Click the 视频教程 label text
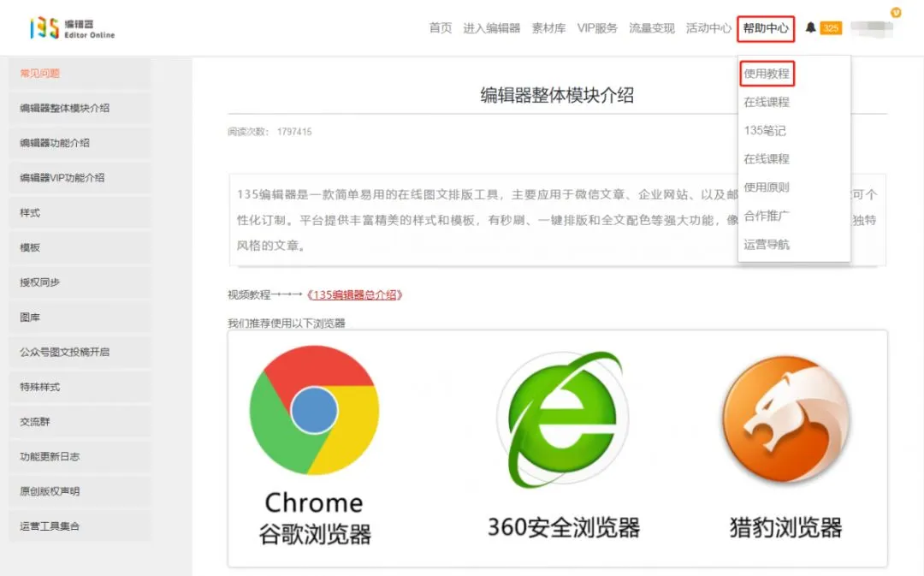 coord(249,294)
